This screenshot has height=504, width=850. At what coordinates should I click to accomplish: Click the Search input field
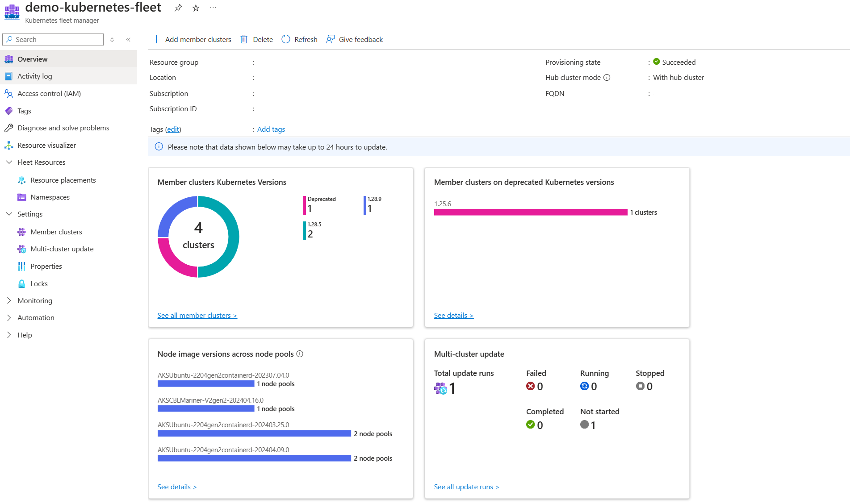(x=53, y=40)
